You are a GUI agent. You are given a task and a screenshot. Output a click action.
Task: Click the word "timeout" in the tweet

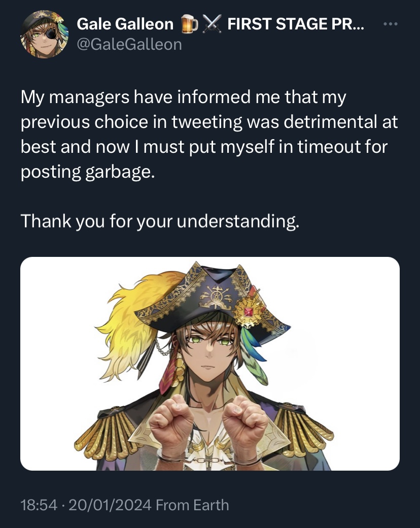tap(328, 147)
